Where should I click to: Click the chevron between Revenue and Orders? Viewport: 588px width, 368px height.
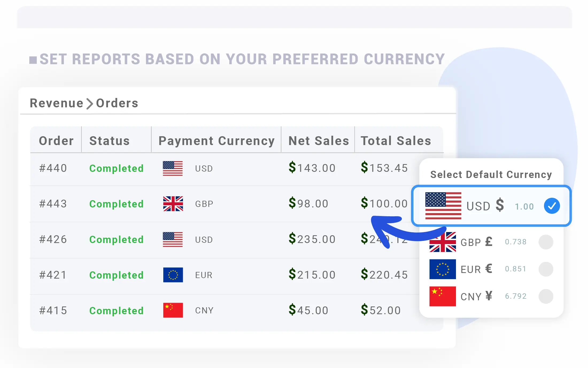pyautogui.click(x=90, y=104)
